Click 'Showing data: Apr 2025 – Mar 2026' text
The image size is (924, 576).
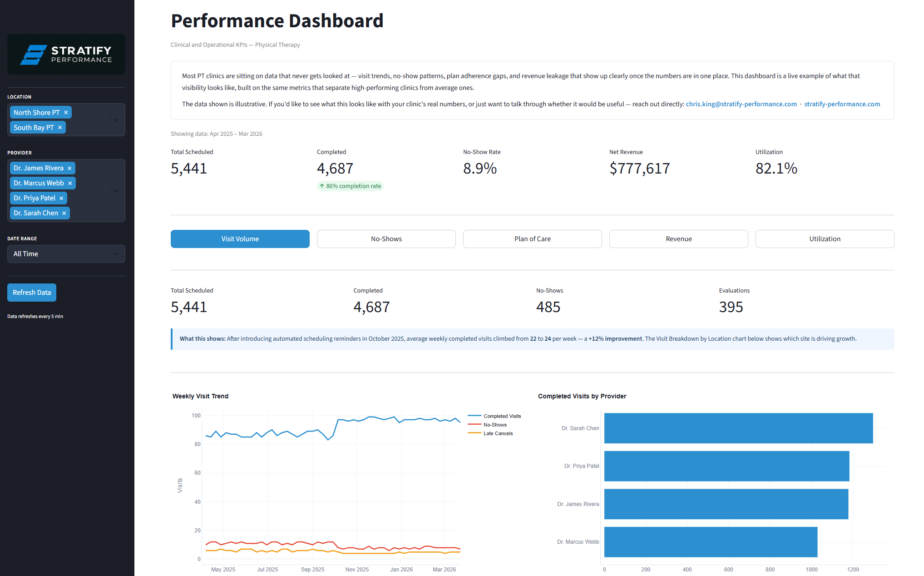[217, 134]
